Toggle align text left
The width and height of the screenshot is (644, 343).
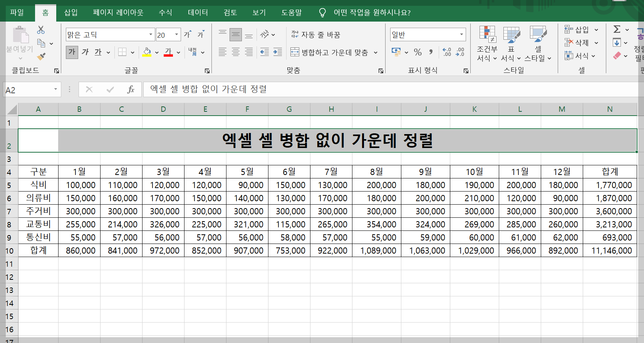pos(223,52)
